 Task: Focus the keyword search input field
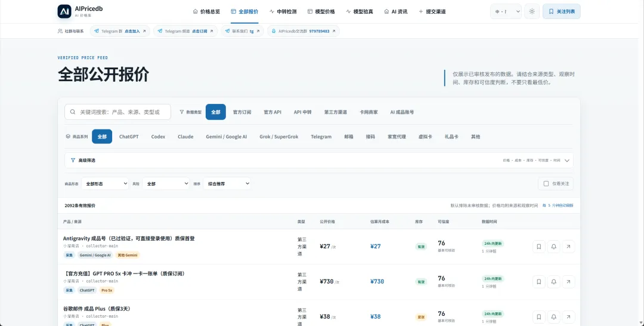coord(118,112)
